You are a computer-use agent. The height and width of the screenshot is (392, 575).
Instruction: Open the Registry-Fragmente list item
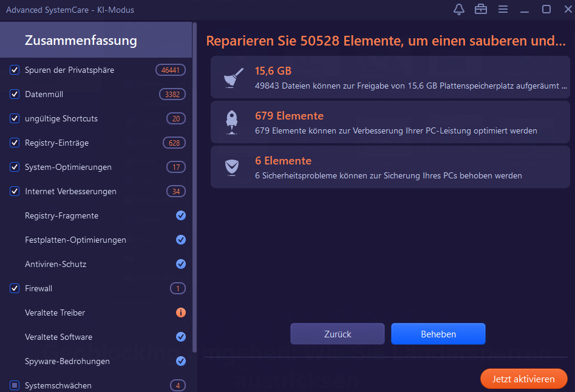click(x=96, y=215)
